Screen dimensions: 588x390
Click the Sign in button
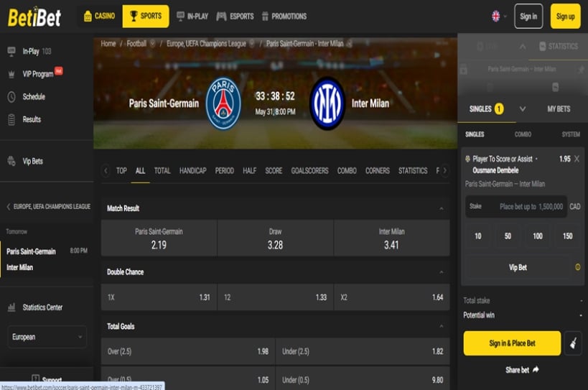tap(528, 16)
